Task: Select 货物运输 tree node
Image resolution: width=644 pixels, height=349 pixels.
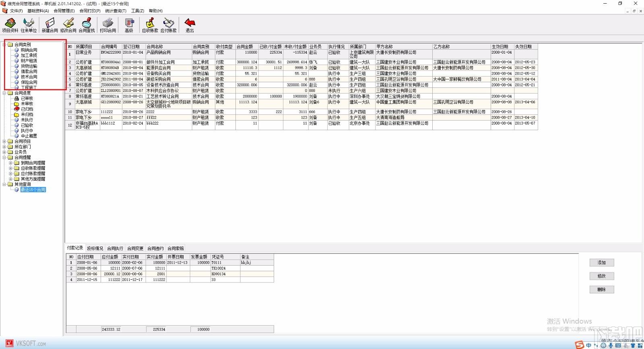Action: pos(29,66)
